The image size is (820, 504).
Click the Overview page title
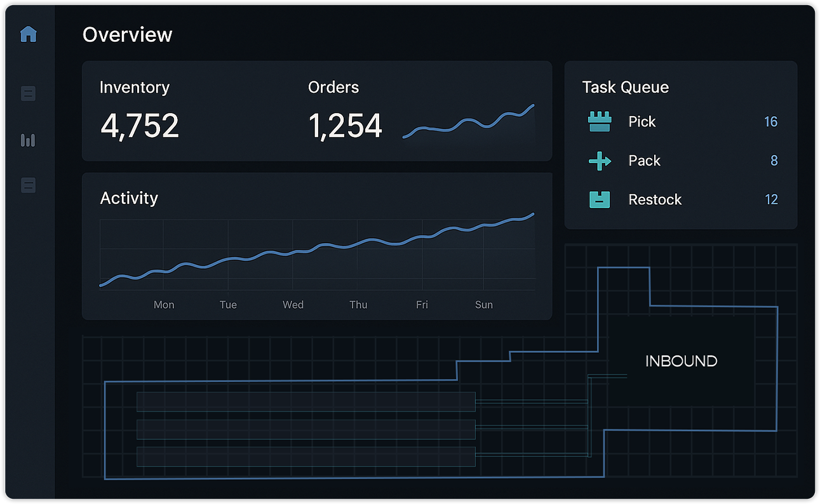[x=127, y=35]
